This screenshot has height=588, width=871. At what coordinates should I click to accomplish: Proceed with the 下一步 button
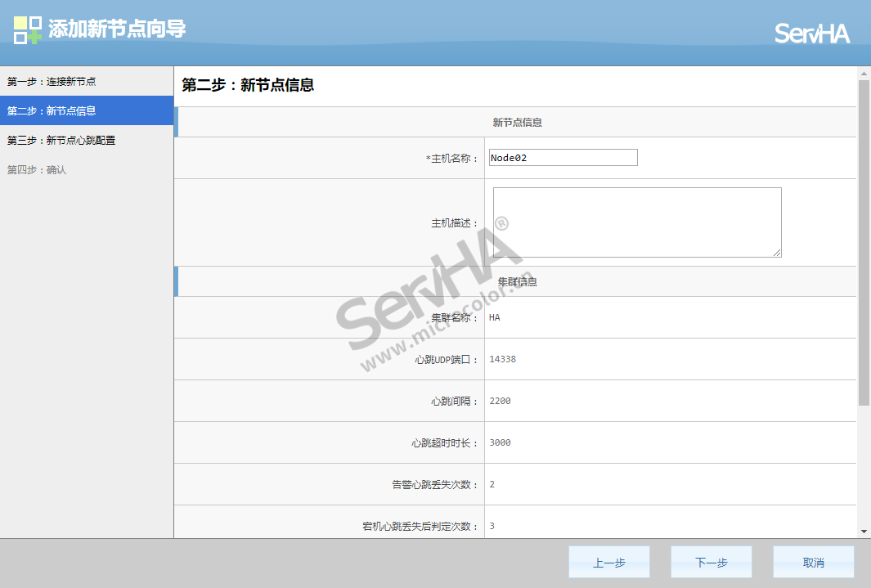pos(711,563)
